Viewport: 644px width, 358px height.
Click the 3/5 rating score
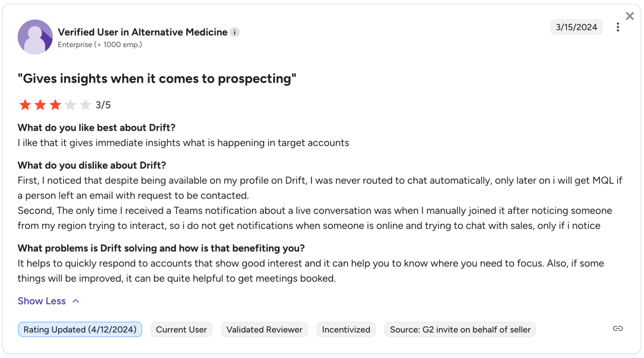click(x=103, y=105)
